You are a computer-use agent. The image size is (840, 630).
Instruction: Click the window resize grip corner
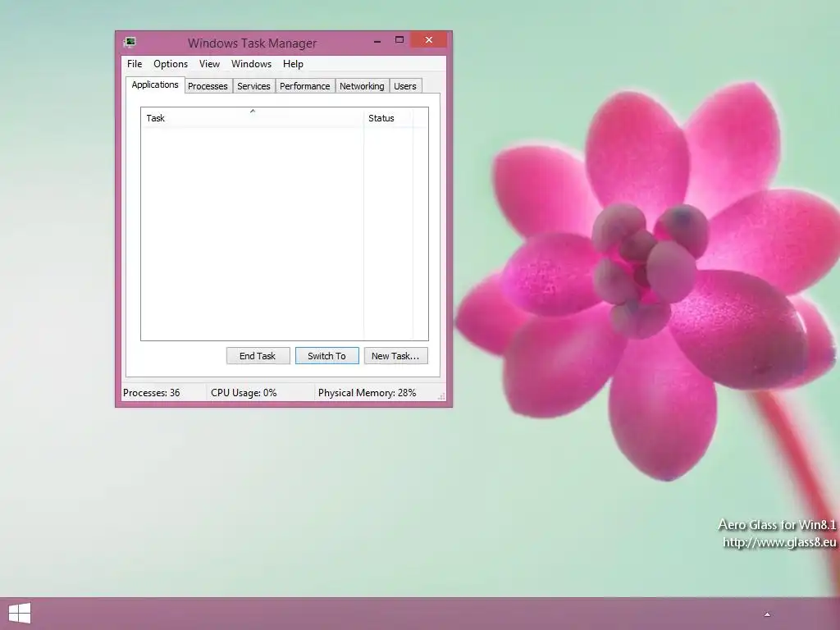[441, 396]
